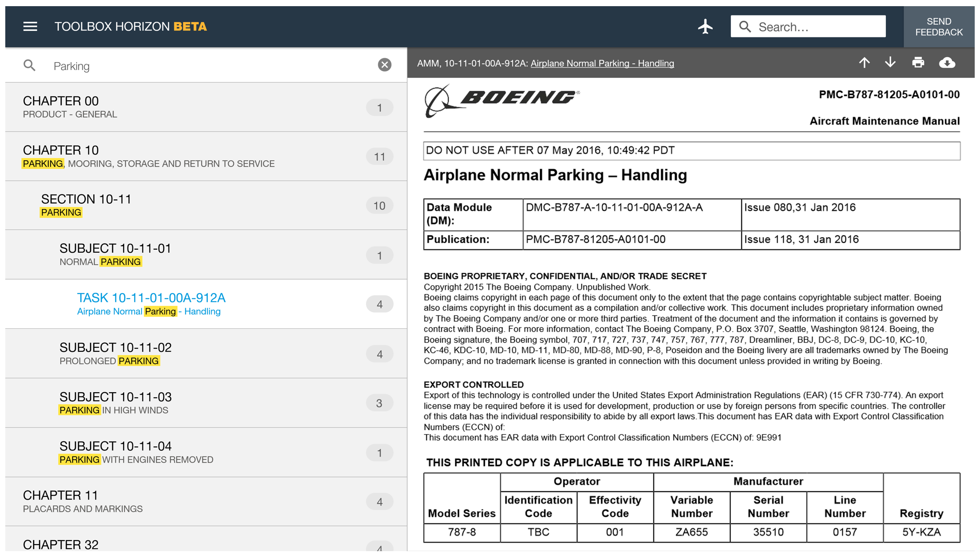
Task: Go to next document with down arrow
Action: click(x=890, y=63)
